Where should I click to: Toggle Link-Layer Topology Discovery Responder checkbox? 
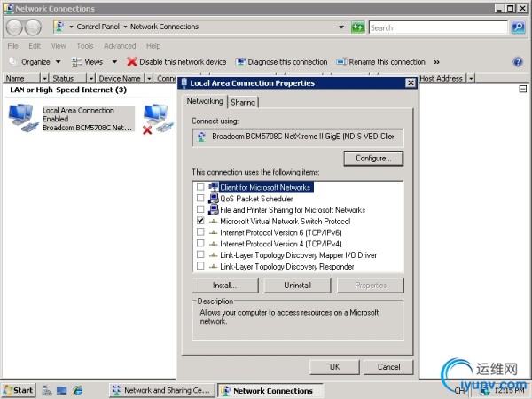click(x=200, y=266)
